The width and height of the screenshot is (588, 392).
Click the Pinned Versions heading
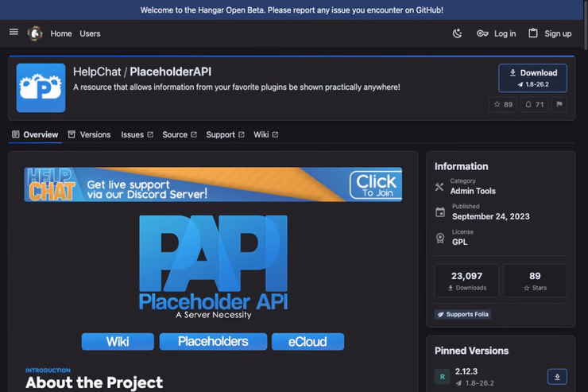(471, 351)
